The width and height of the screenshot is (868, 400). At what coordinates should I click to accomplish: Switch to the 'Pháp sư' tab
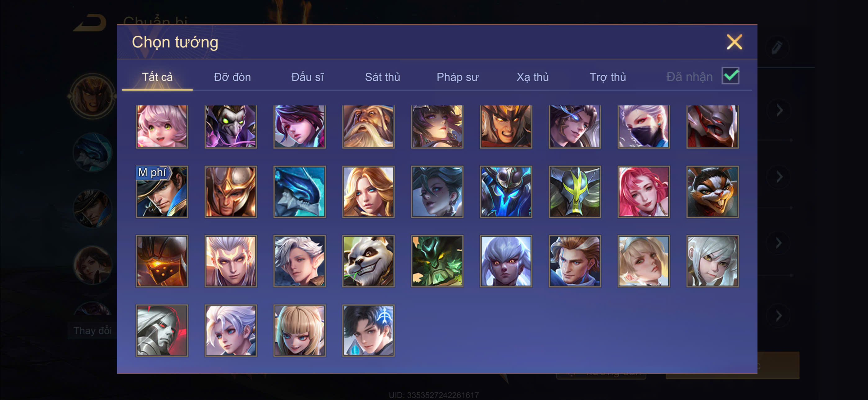(x=457, y=77)
